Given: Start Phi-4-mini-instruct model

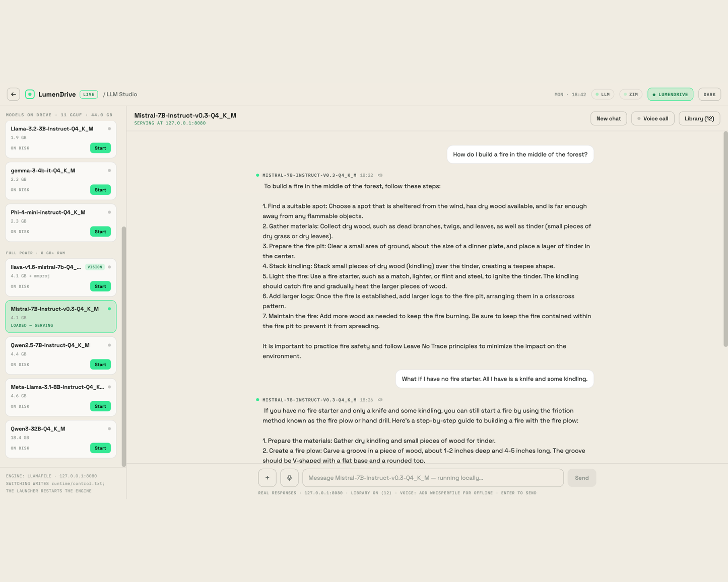Looking at the screenshot, I should [100, 232].
